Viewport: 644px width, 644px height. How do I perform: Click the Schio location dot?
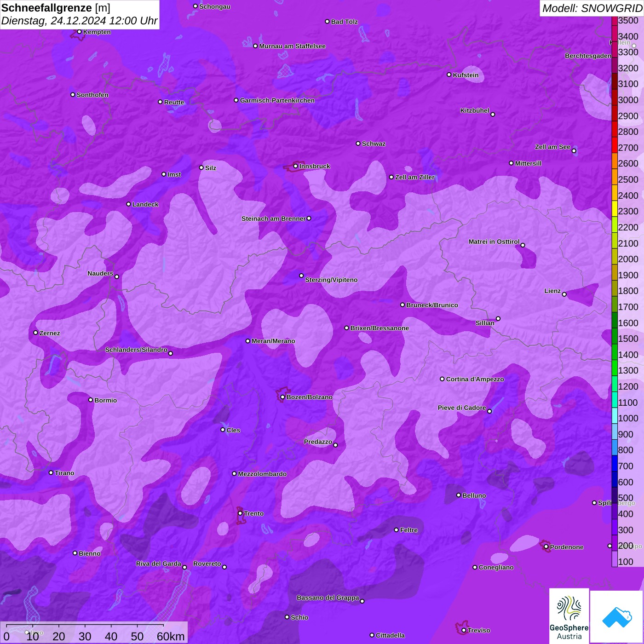287,617
